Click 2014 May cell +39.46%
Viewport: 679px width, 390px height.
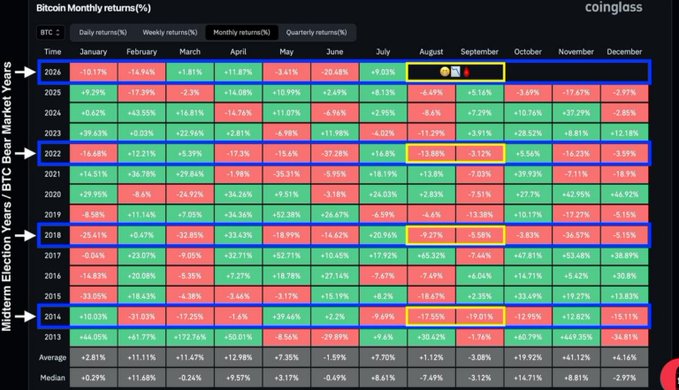pos(286,316)
